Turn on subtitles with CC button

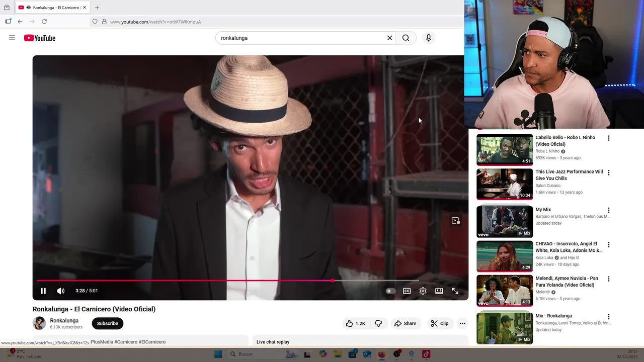(x=407, y=291)
